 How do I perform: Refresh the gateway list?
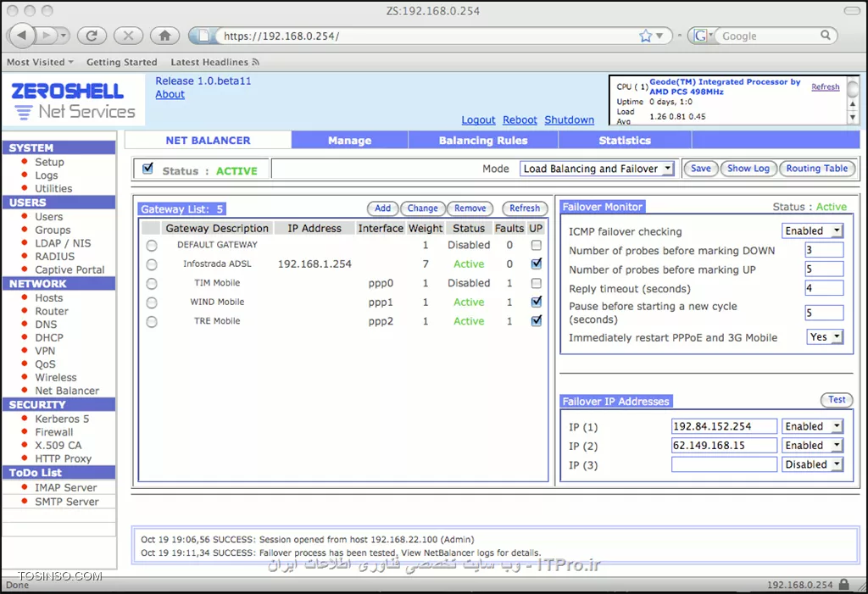(524, 208)
